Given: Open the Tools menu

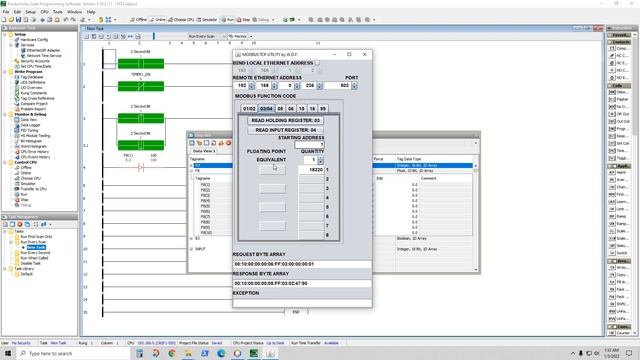Looking at the screenshot, I should [58, 12].
